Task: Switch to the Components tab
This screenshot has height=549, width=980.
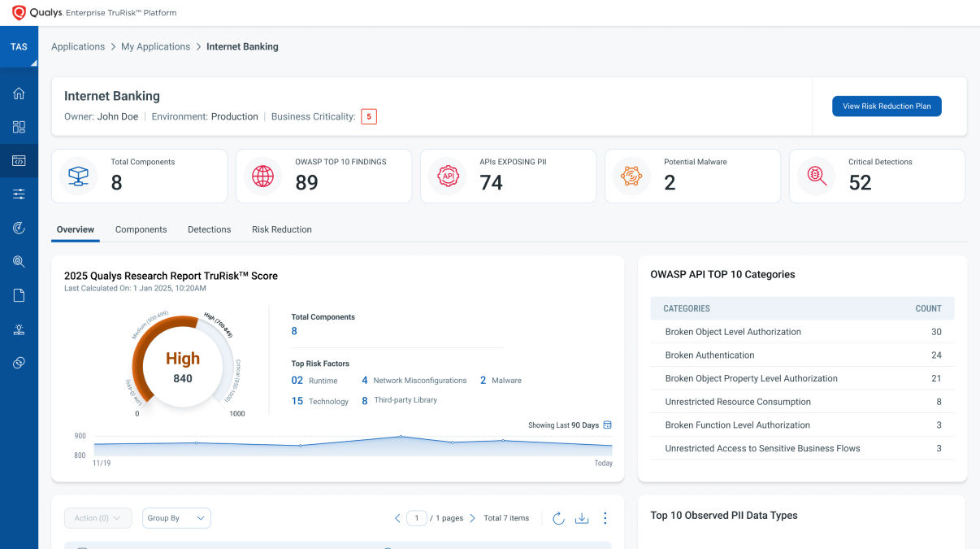Action: point(141,229)
